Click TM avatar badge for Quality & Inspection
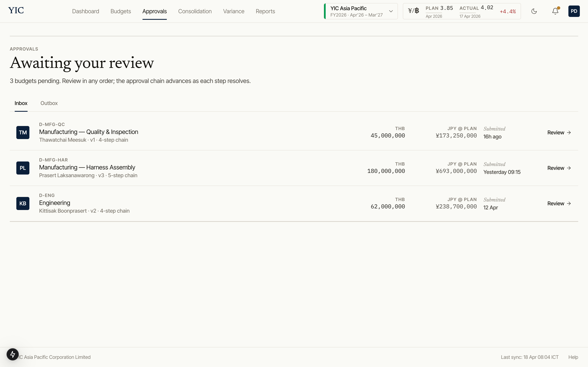588x367 pixels. coord(23,133)
